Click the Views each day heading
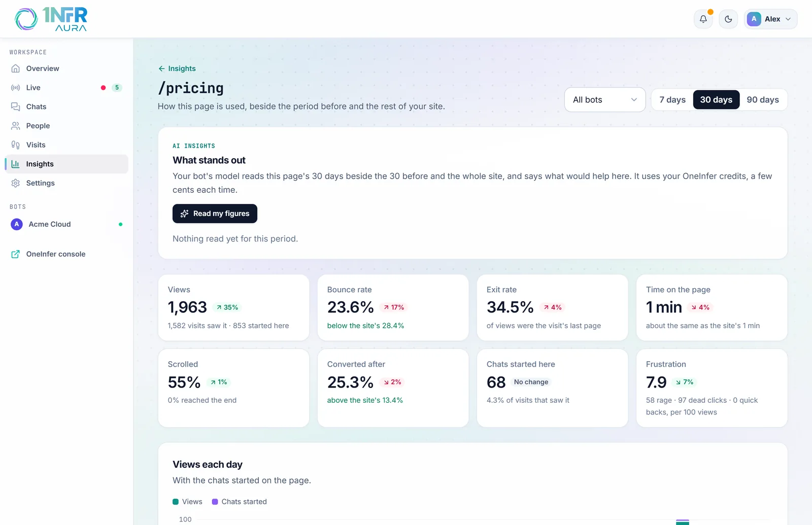 [x=208, y=465]
